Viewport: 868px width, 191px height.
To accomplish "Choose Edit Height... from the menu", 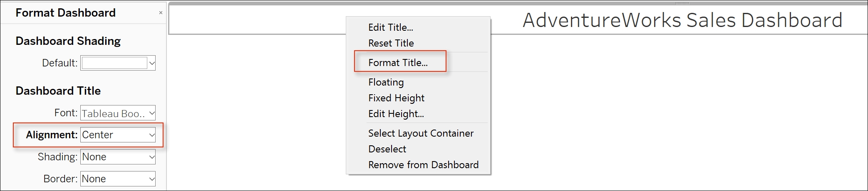I will 396,114.
